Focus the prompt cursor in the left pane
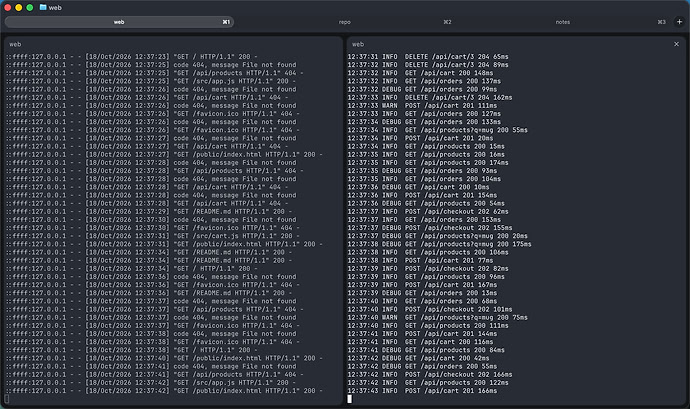 (x=7, y=399)
